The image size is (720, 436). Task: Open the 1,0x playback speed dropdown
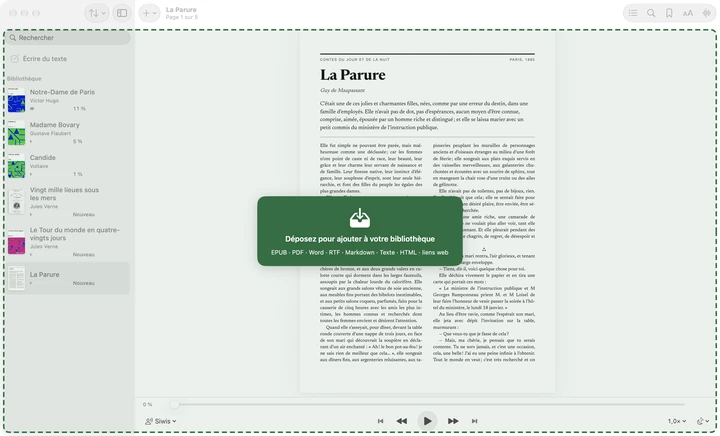(677, 421)
